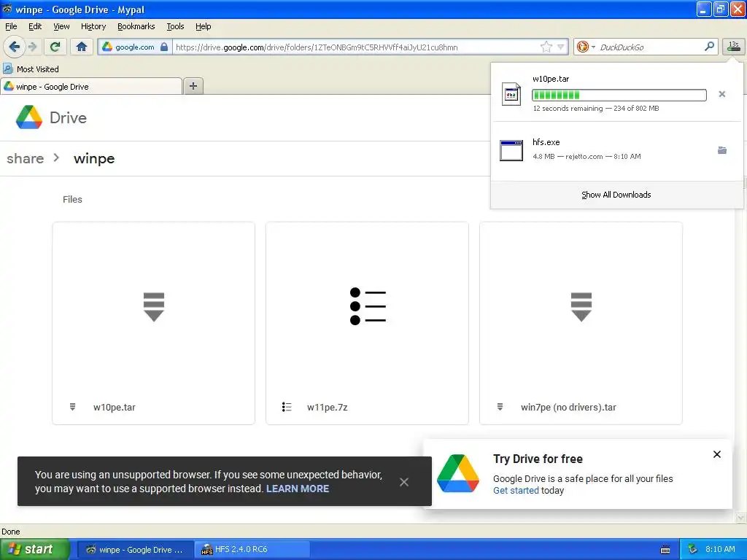The image size is (747, 560).
Task: Open a new tab with the plus button
Action: [x=193, y=86]
